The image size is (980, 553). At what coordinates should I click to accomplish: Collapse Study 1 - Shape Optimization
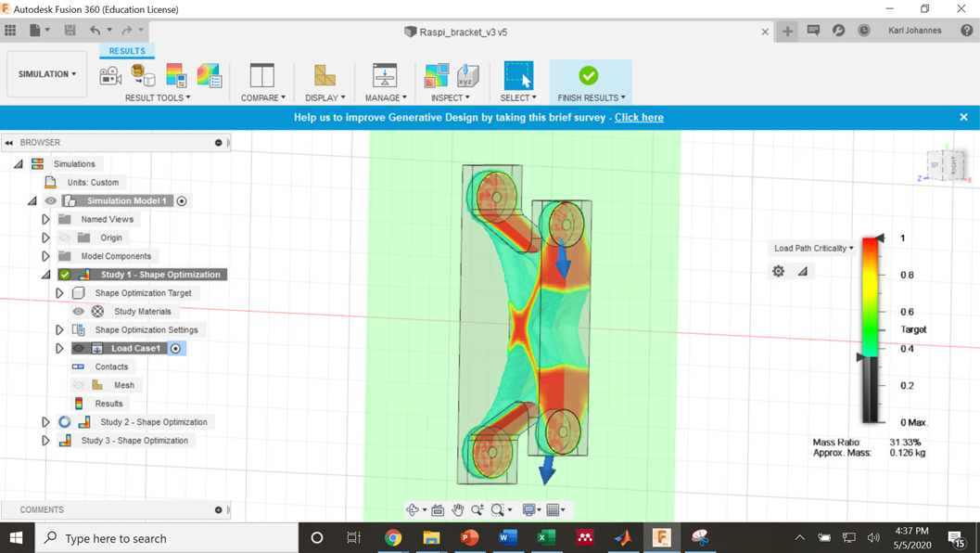tap(45, 275)
